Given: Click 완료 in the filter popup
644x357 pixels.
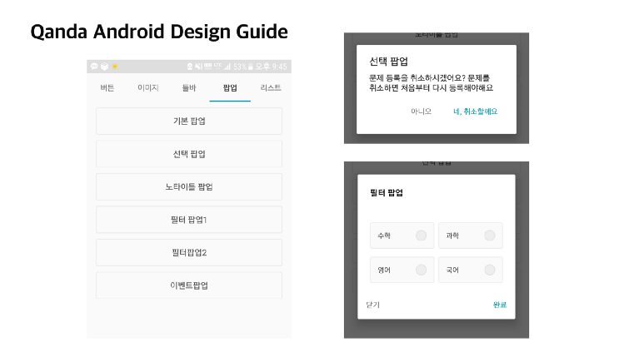Looking at the screenshot, I should click(x=499, y=305).
